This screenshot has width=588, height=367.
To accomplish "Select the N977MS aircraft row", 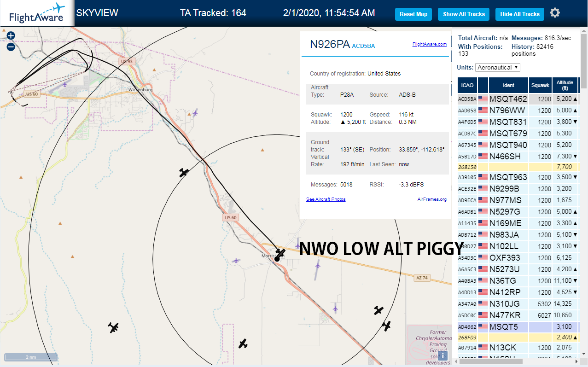I will coord(518,200).
